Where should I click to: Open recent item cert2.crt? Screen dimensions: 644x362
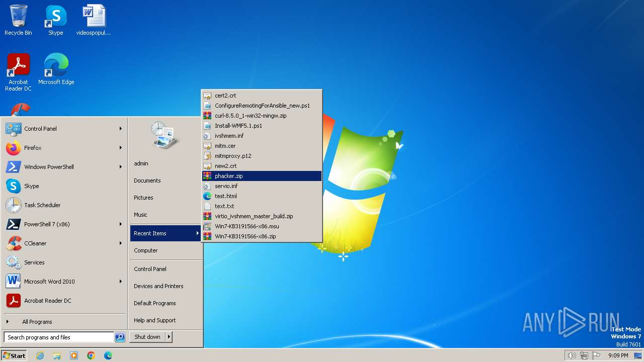[x=262, y=96]
